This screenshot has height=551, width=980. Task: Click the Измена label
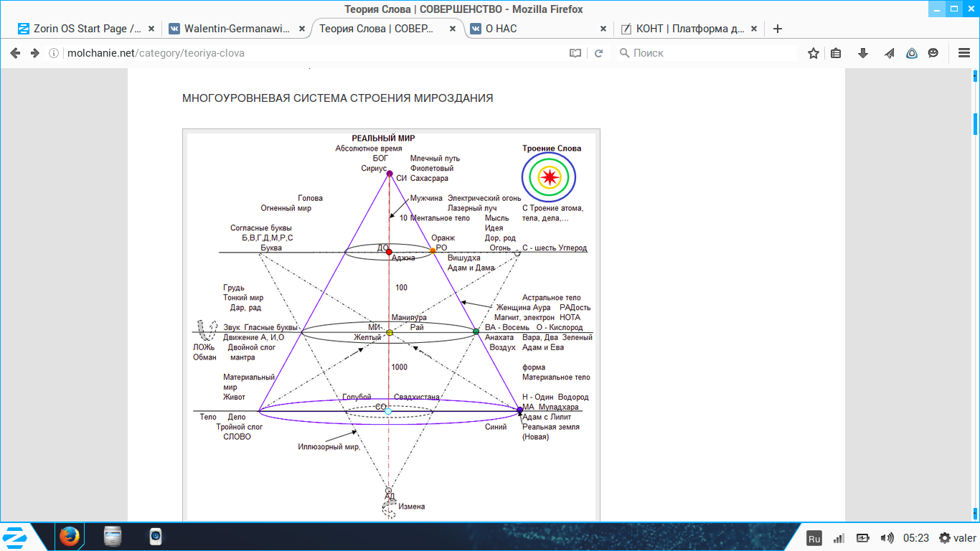tap(412, 507)
